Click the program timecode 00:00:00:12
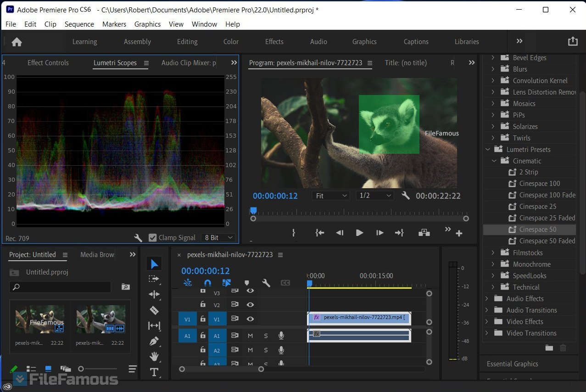 tap(275, 196)
